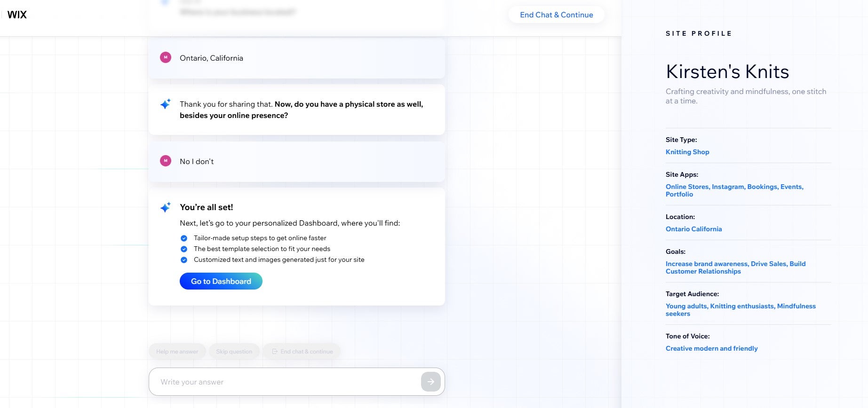868x408 pixels.
Task: Click the send arrow in the answer box
Action: point(430,382)
